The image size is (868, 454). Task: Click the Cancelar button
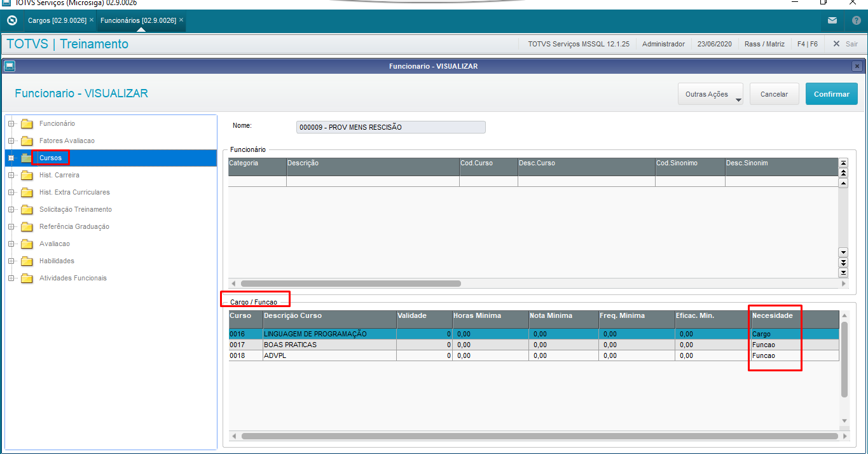tap(774, 94)
